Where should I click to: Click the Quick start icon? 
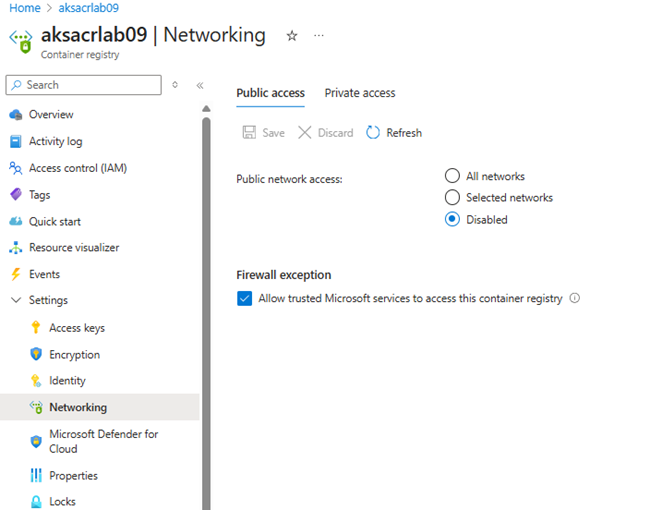(16, 221)
